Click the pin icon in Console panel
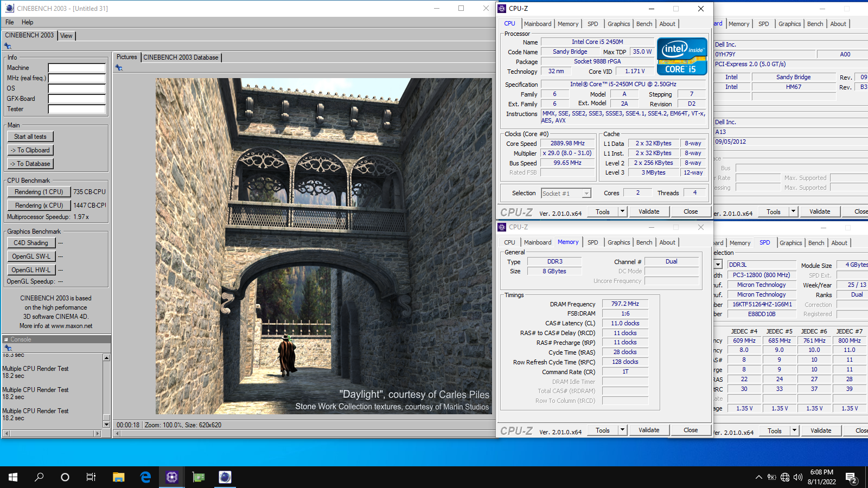 pos(8,348)
